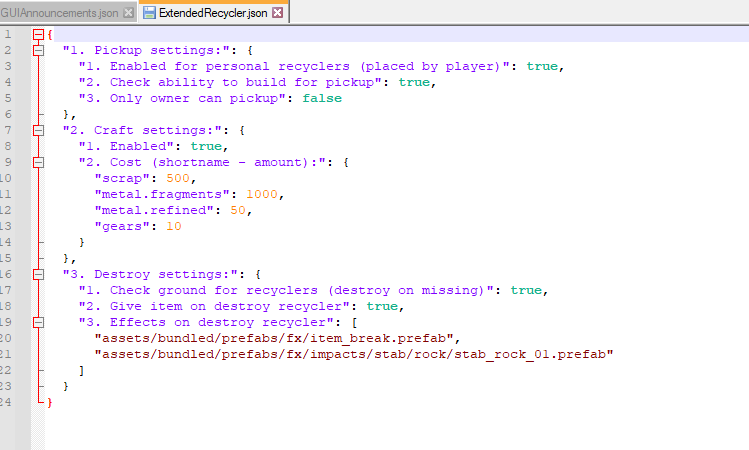Click the "scrap" key text
749x450 pixels.
coord(122,178)
